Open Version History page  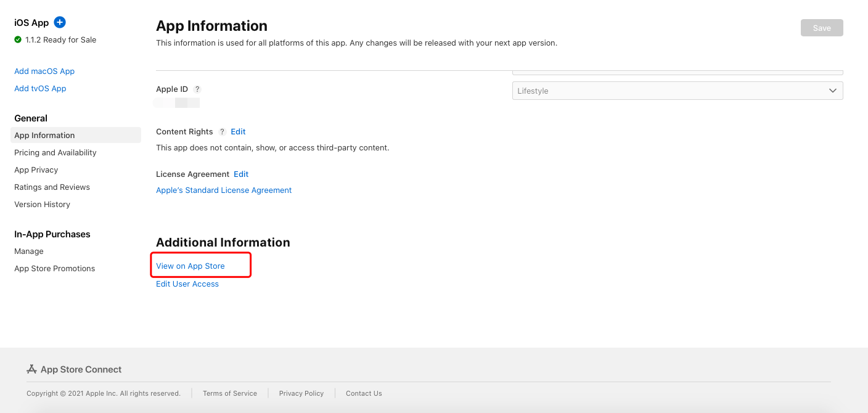tap(42, 204)
